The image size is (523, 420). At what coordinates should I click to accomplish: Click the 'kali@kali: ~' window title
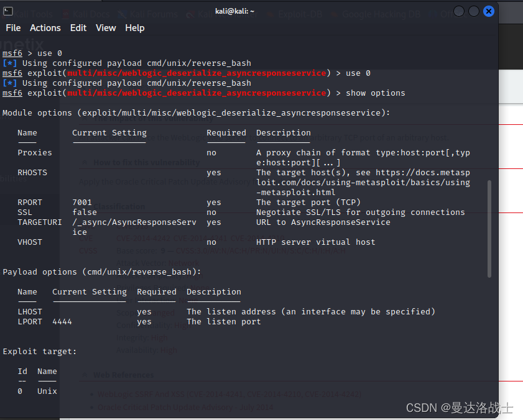(x=235, y=11)
